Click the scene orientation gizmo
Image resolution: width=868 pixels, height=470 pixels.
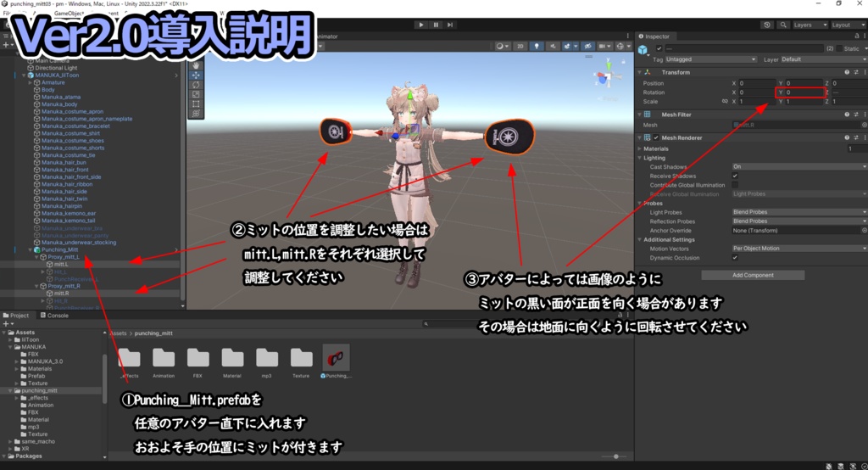point(608,76)
